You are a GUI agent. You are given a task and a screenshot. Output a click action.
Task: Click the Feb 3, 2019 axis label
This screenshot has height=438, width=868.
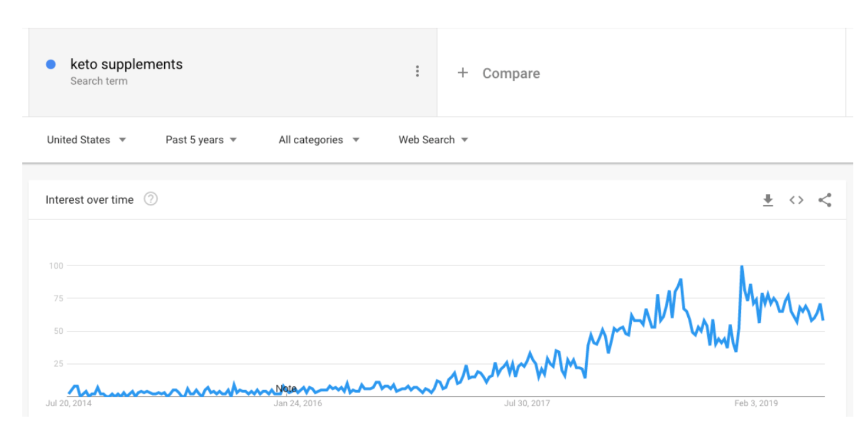coord(756,403)
